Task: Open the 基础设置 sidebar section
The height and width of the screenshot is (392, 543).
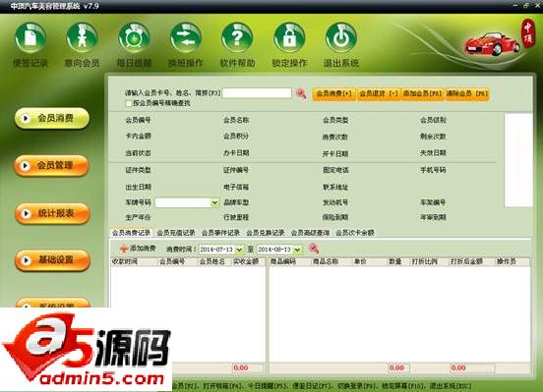Action: pyautogui.click(x=52, y=259)
